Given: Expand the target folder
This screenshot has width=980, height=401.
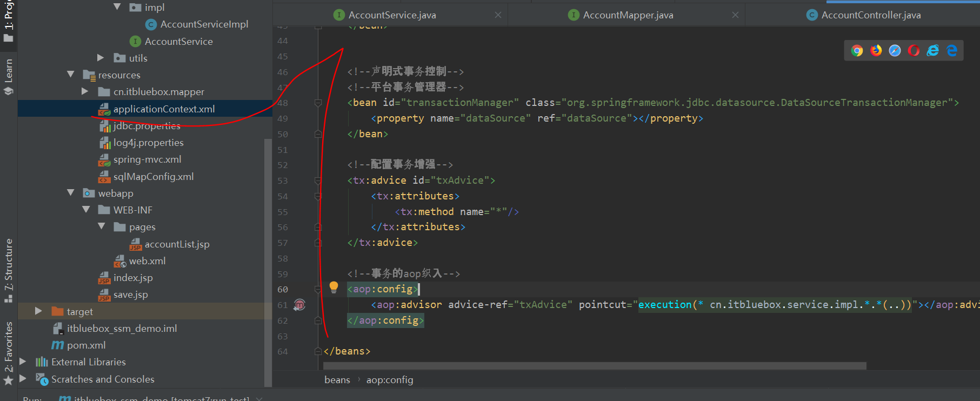Looking at the screenshot, I should click(x=38, y=311).
